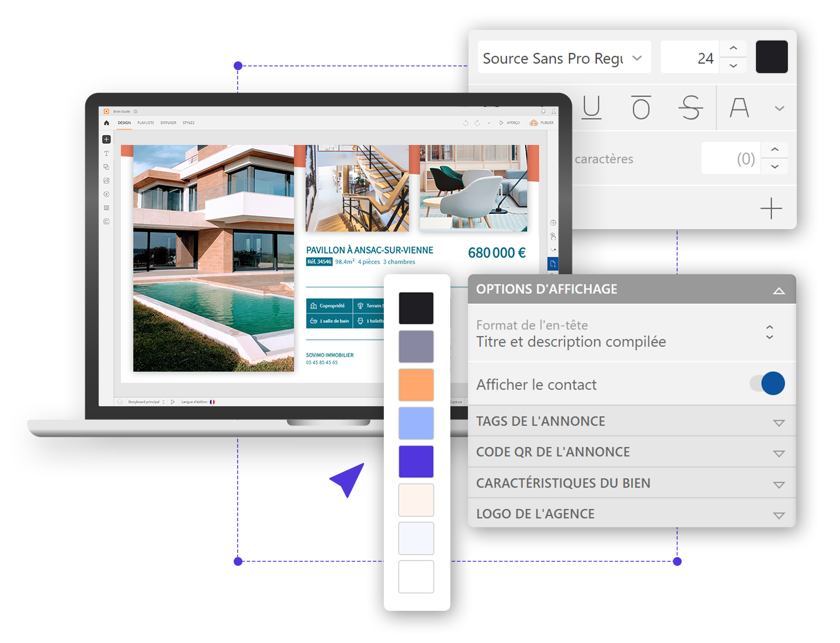
Task: Select the copyright C tool in sidebar
Action: point(106,222)
